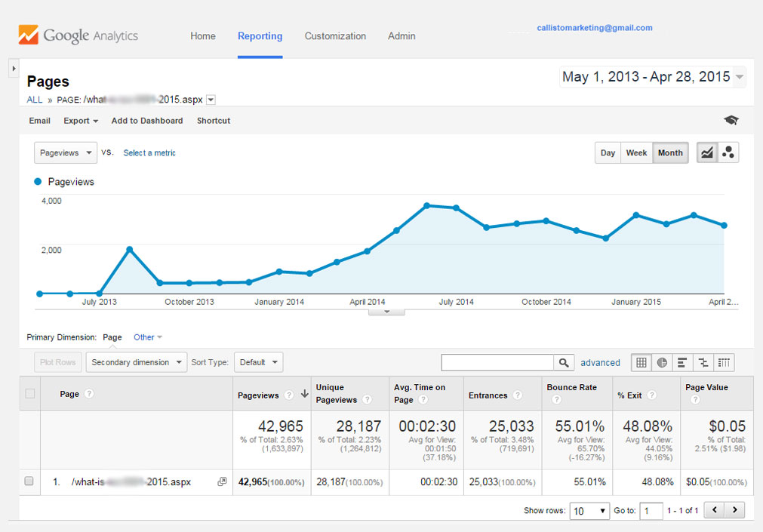The height and width of the screenshot is (532, 763).
Task: Select the comparison view icon
Action: (703, 363)
